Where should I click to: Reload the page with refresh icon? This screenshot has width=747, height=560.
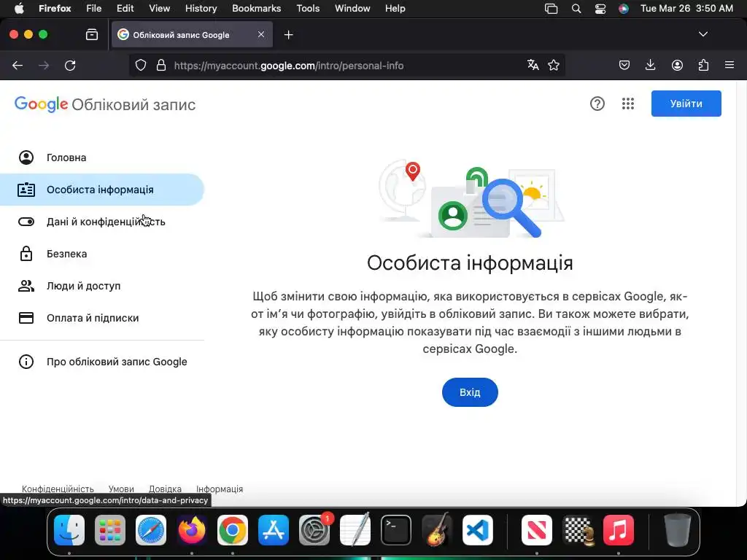[70, 66]
